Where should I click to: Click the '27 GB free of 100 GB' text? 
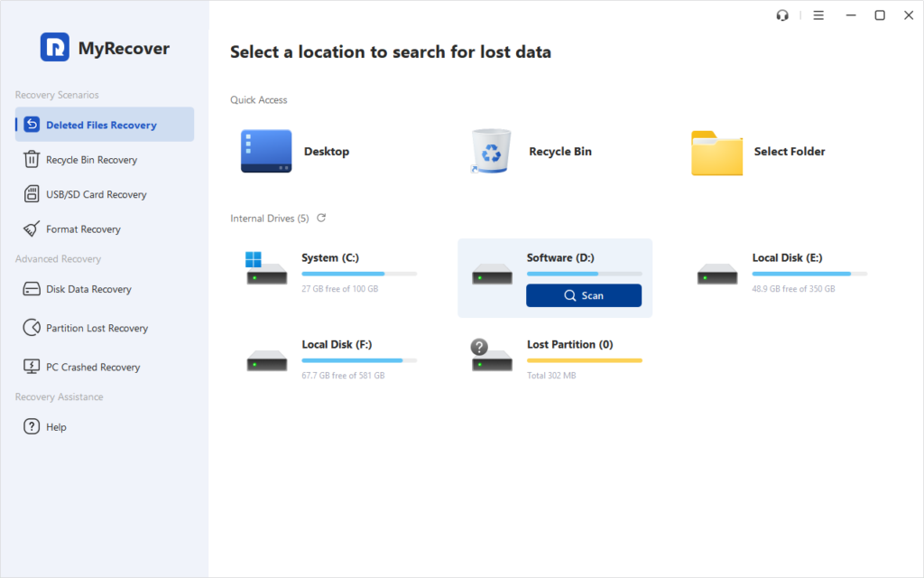(x=340, y=289)
